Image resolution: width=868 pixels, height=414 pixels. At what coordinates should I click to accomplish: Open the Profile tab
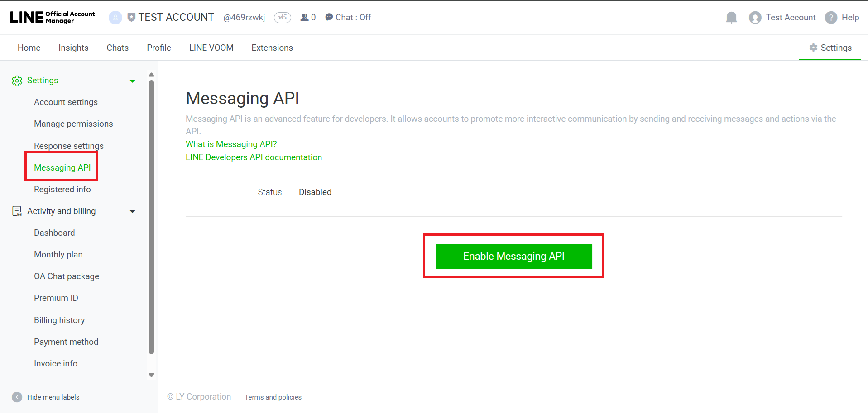click(159, 48)
